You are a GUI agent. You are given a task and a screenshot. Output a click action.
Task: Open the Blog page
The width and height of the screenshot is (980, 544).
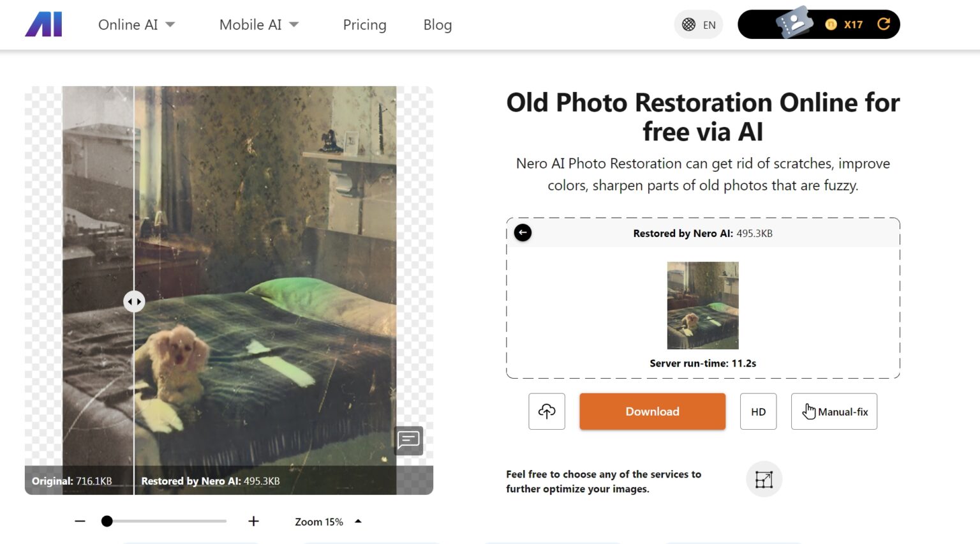[438, 25]
